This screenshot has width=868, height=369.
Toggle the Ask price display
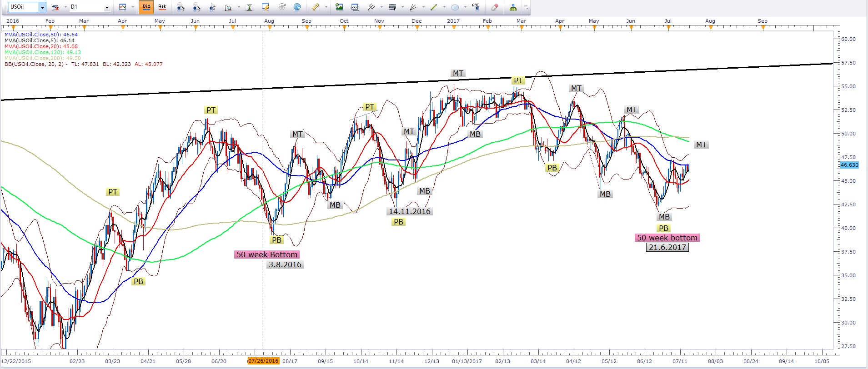[x=162, y=7]
